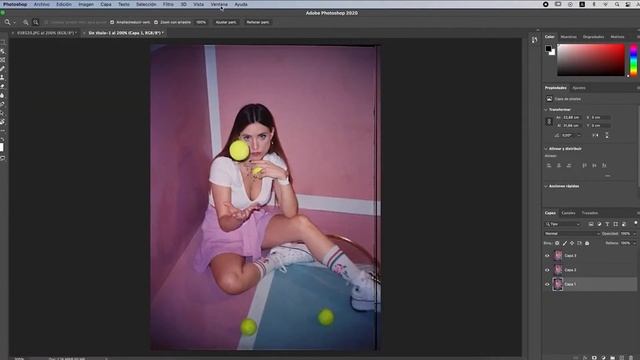Image resolution: width=640 pixels, height=360 pixels.
Task: Open the layer filter Tipo dropdown
Action: click(x=562, y=224)
